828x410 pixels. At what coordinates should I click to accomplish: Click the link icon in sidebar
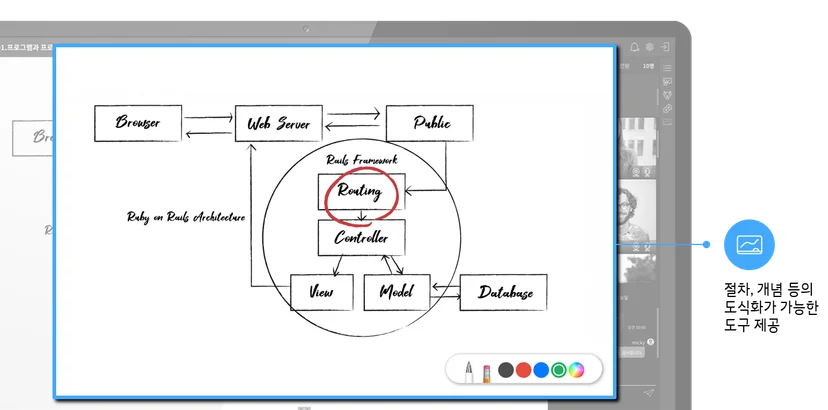667,108
